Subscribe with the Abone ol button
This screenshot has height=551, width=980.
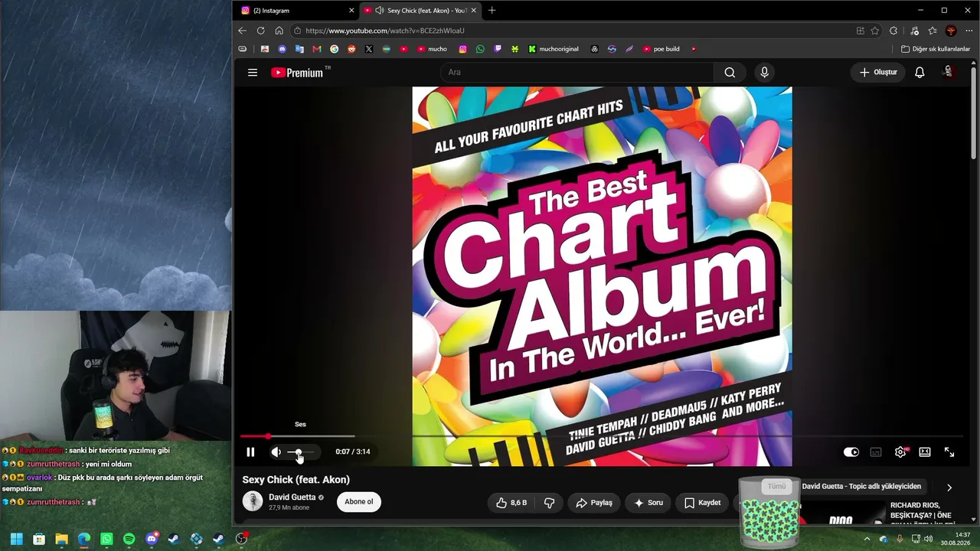[x=358, y=502]
